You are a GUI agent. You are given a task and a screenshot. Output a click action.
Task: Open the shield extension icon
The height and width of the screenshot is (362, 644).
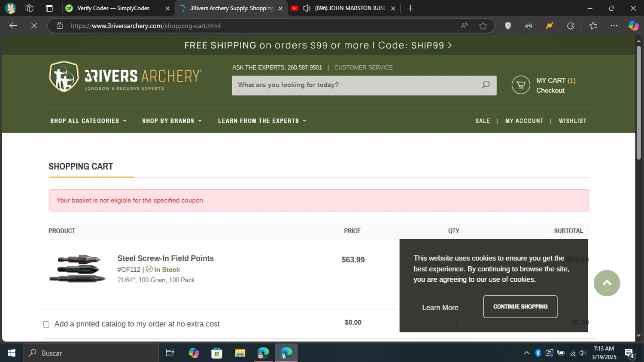pyautogui.click(x=508, y=26)
